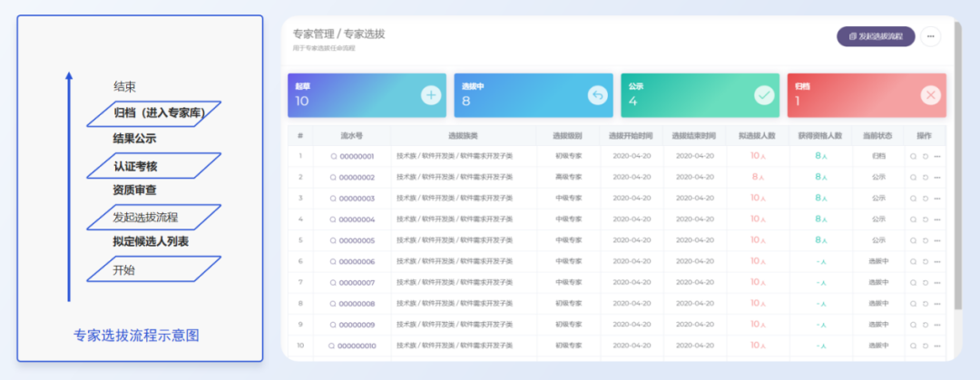Click the checkmark icon on the 公示 card
Screen dimensions: 980x380
(x=764, y=95)
